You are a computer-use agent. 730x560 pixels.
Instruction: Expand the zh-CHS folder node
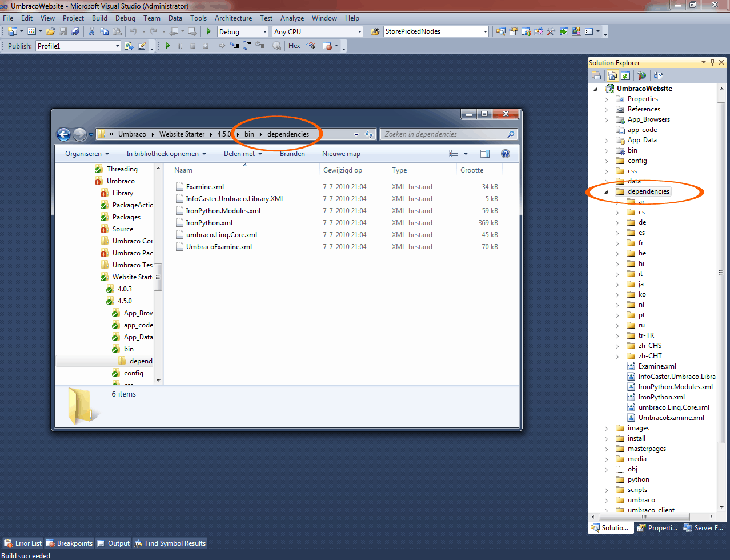point(617,346)
